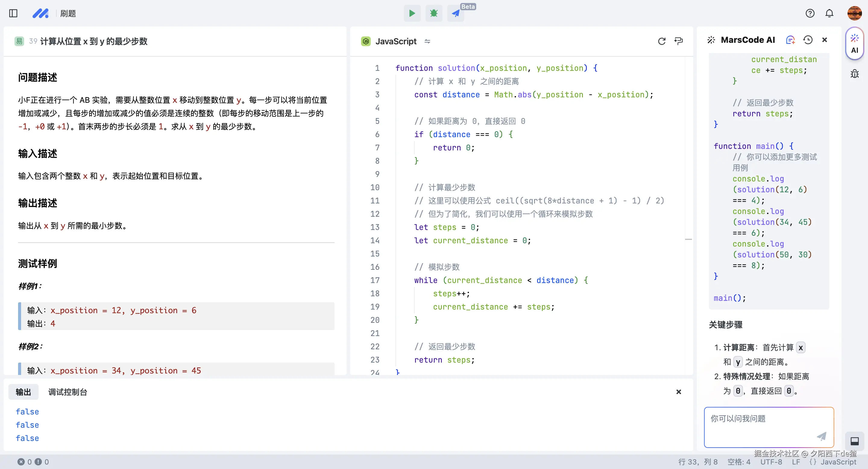Screen dimensions: 868x469
Task: Open the MarsCode AI chat history
Action: point(808,40)
